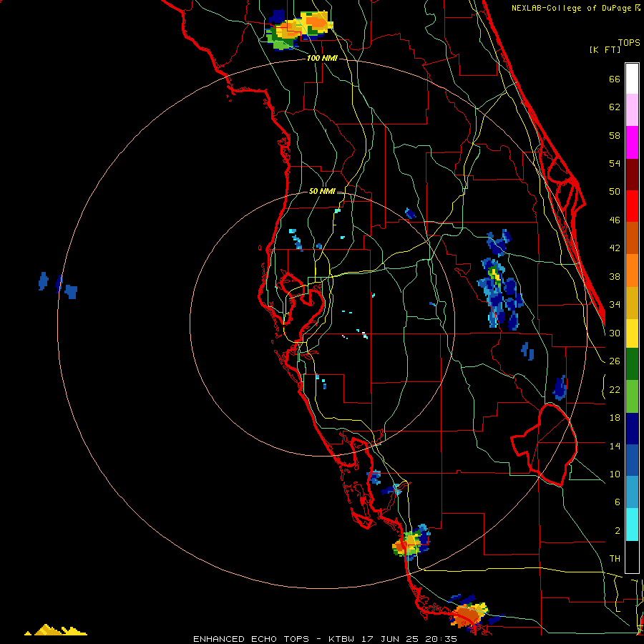644x644 pixels.
Task: Pick the medium blue legend swatch
Action: click(632, 461)
